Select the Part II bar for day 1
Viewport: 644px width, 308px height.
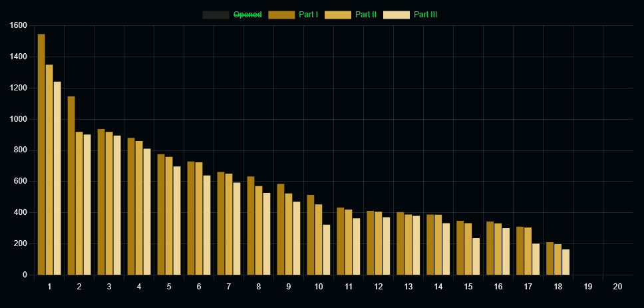click(49, 170)
